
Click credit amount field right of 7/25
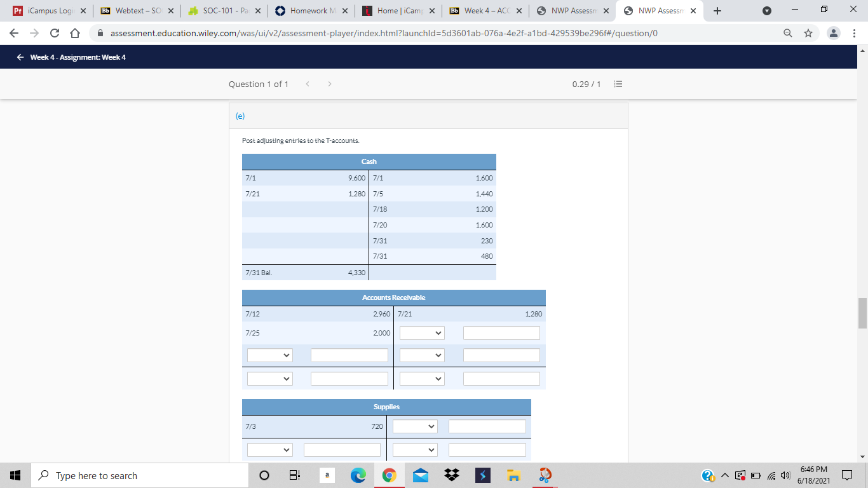[501, 333]
